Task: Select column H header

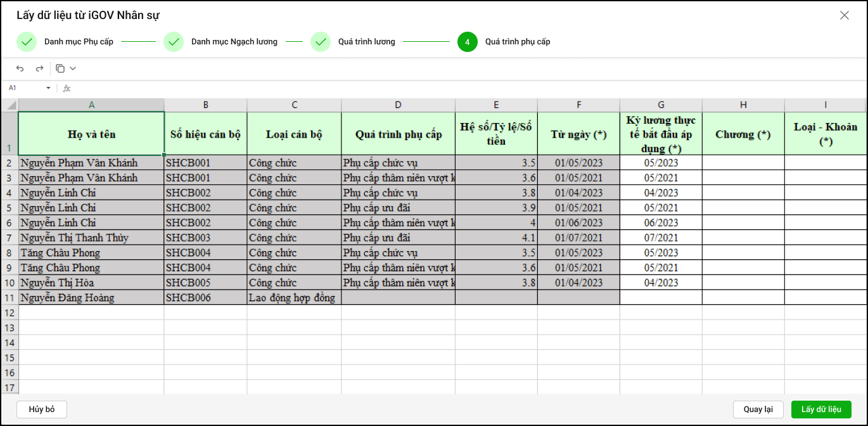Action: [743, 105]
